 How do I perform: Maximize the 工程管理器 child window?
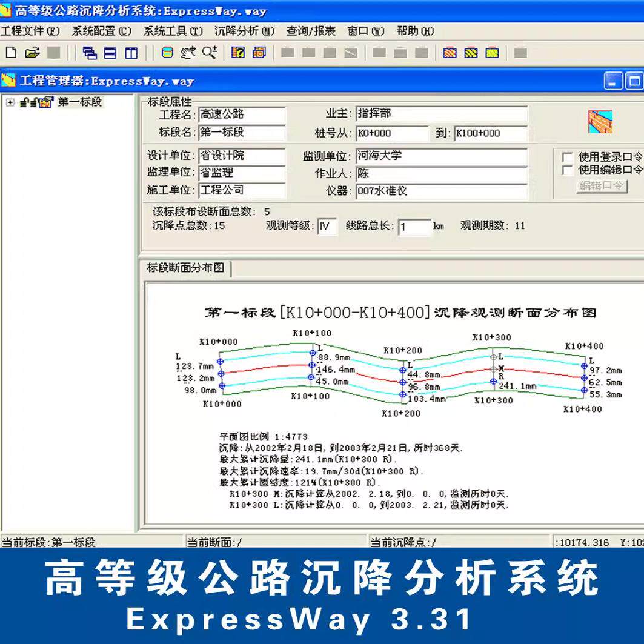click(634, 81)
